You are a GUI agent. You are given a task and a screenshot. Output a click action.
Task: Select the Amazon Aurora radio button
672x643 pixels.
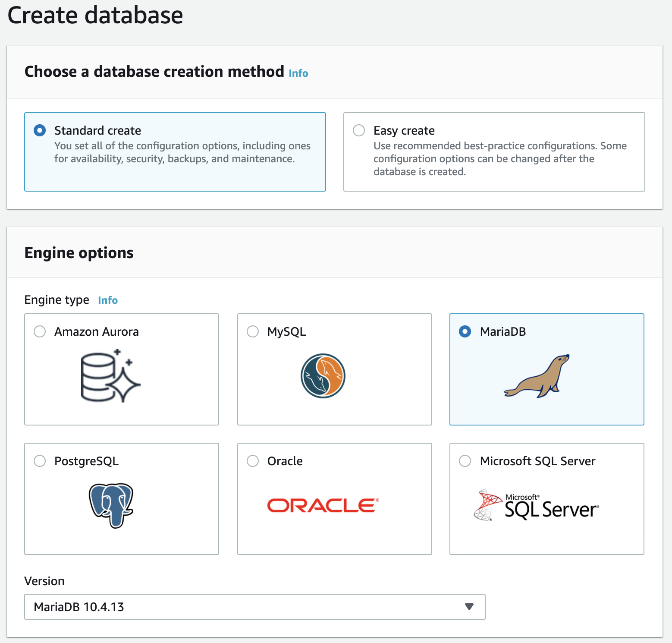39,331
